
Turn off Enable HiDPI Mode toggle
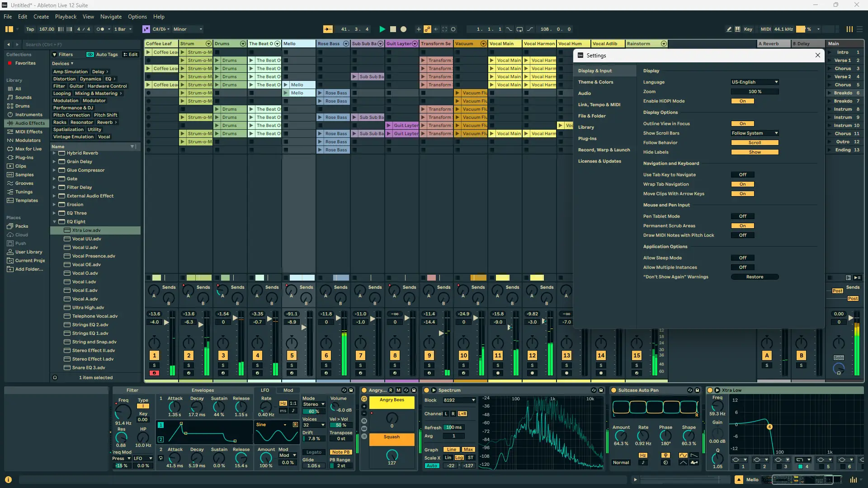coord(742,101)
